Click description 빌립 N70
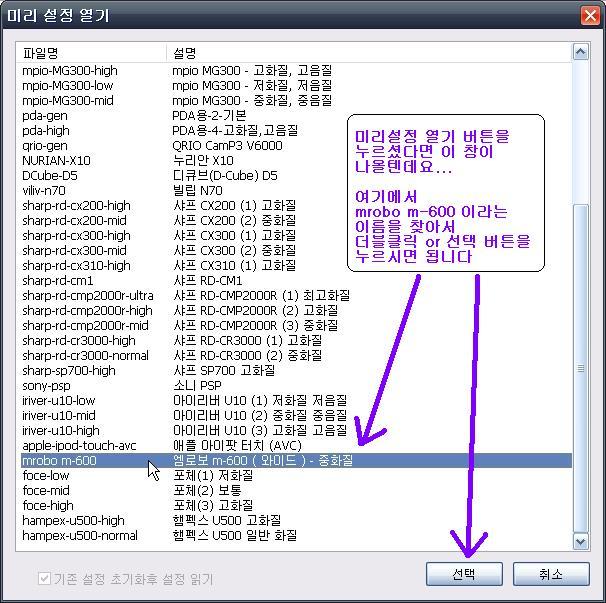 pos(197,191)
